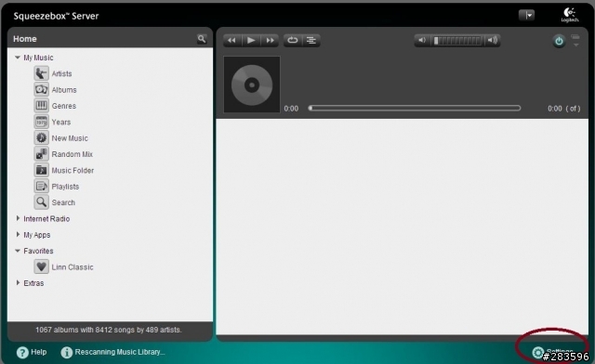The height and width of the screenshot is (364, 595).
Task: Click the volume level slider
Action: 457,40
